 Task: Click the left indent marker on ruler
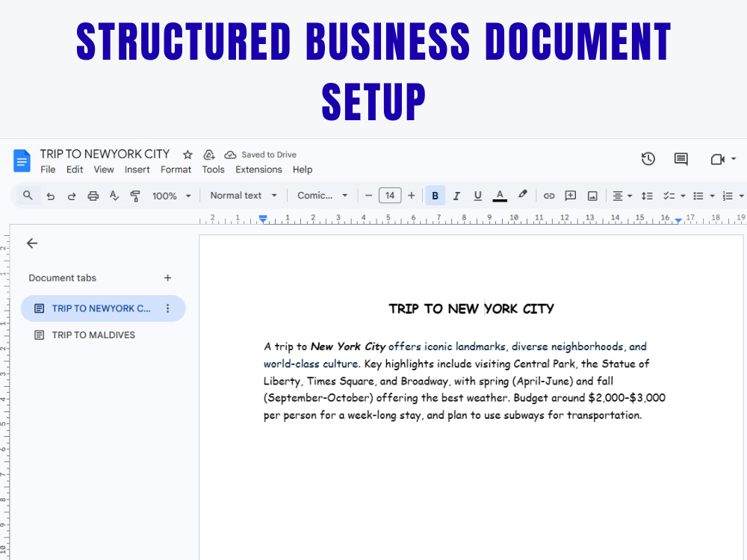coord(263,219)
